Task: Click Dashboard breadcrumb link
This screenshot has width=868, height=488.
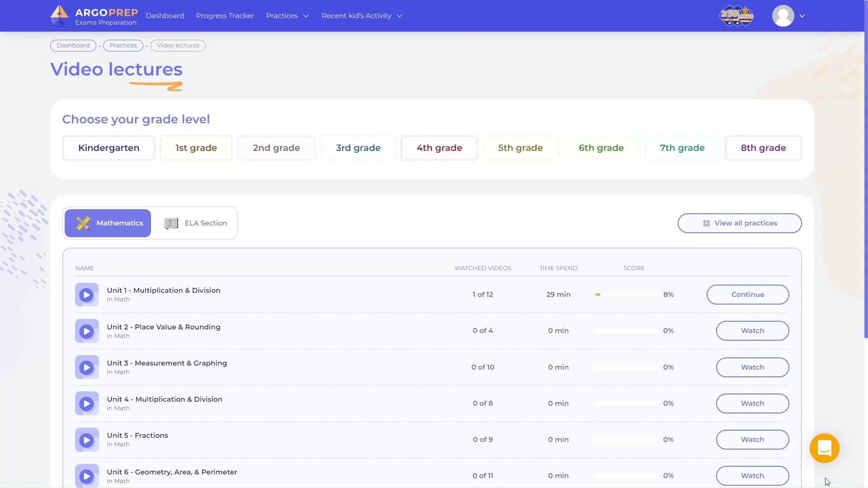Action: (73, 46)
